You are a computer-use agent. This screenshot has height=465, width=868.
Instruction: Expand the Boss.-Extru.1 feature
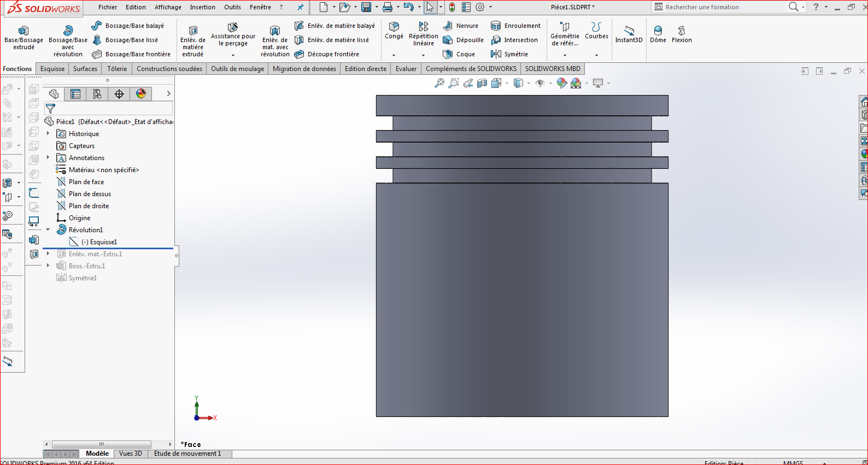click(48, 266)
